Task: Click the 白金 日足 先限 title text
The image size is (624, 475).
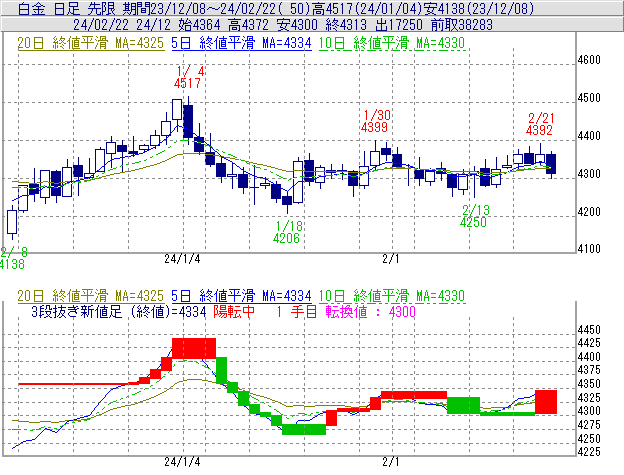Action: pyautogui.click(x=67, y=9)
